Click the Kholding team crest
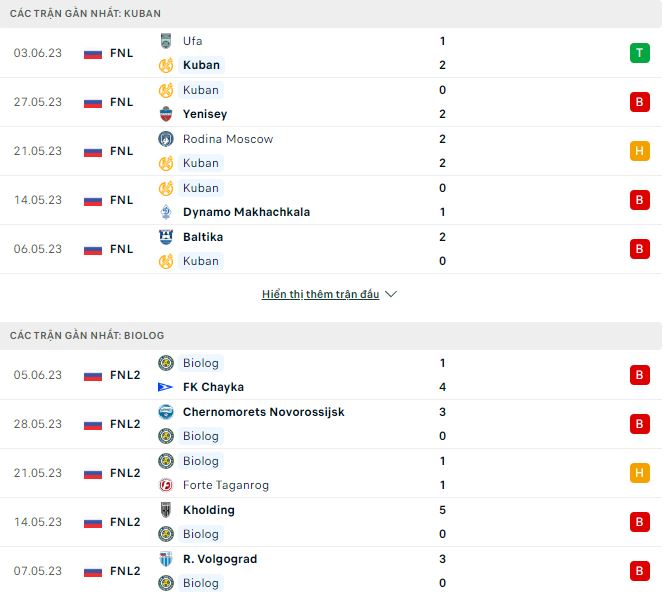 pyautogui.click(x=166, y=510)
